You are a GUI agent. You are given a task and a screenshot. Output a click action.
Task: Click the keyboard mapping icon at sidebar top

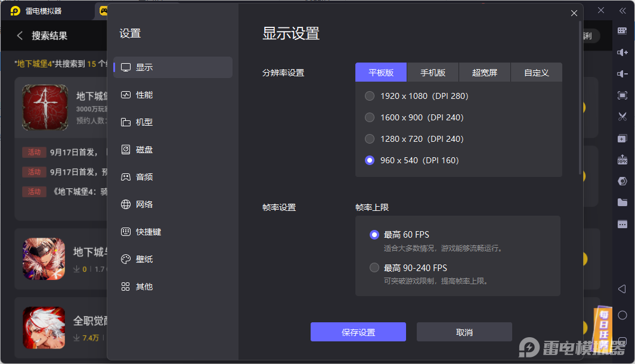(622, 30)
